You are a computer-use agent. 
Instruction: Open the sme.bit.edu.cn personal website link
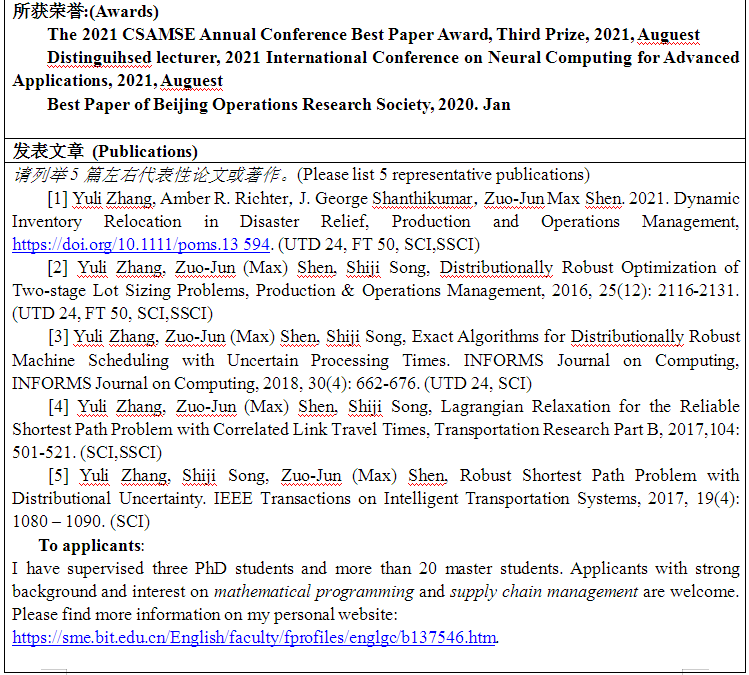pyautogui.click(x=255, y=637)
